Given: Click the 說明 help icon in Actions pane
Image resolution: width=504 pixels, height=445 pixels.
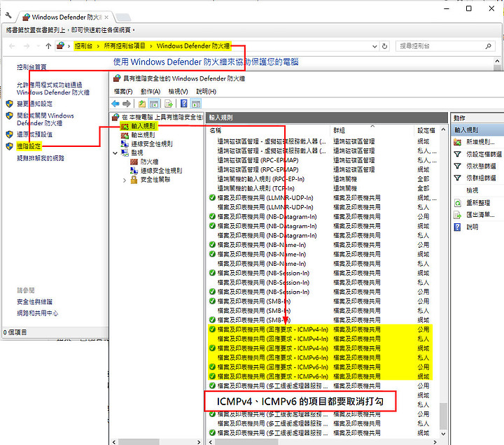Looking at the screenshot, I should [457, 227].
